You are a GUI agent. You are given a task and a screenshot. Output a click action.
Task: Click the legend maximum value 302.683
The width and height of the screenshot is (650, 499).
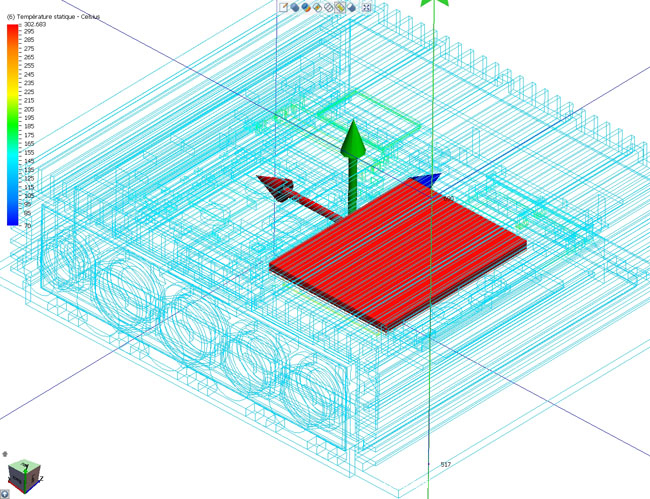click(x=35, y=24)
